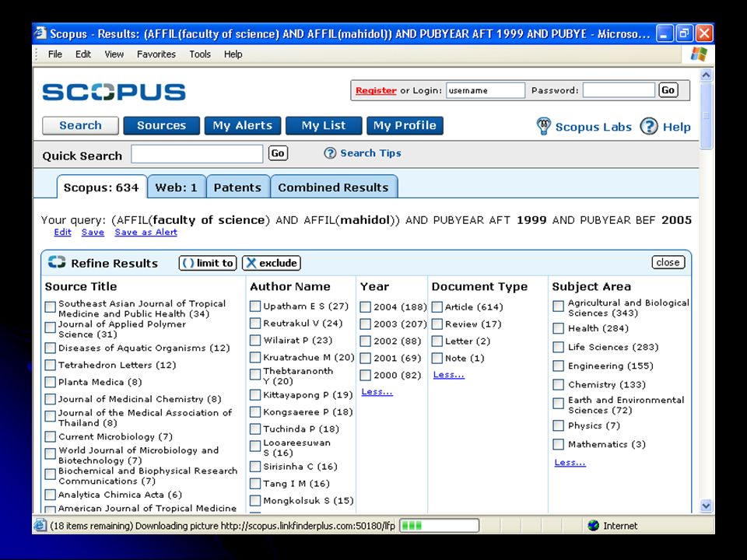Click the Refine Results arrows icon

(57, 262)
